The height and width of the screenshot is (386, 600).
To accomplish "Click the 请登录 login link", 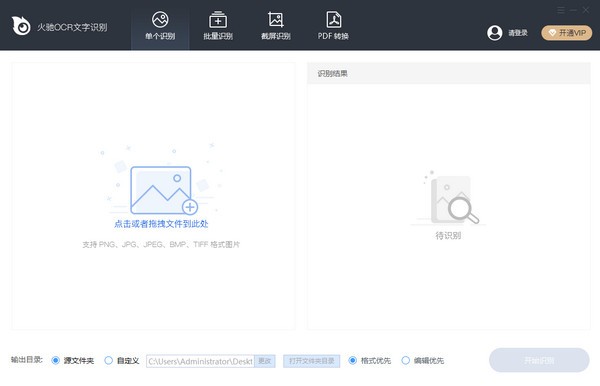I will [518, 33].
